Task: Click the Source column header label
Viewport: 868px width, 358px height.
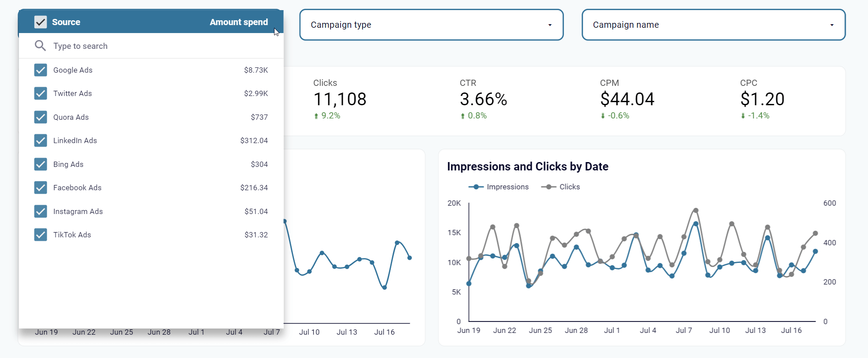Action: [x=66, y=22]
